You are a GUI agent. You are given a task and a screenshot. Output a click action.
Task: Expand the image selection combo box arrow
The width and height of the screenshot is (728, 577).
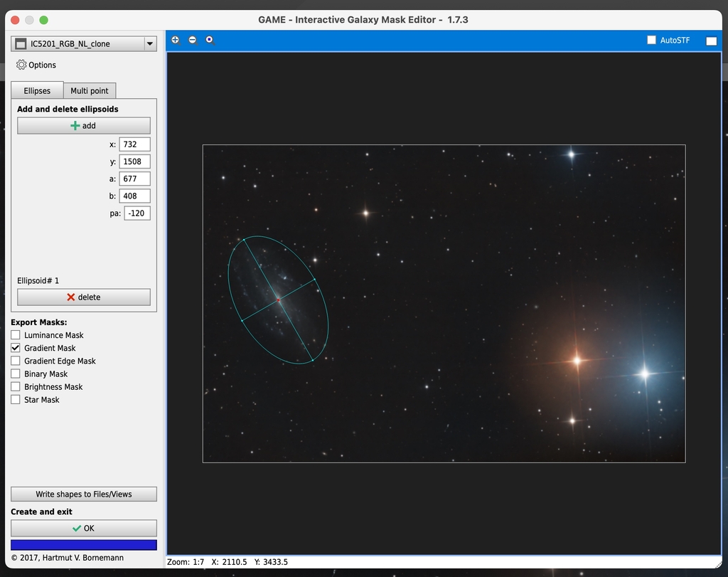149,43
